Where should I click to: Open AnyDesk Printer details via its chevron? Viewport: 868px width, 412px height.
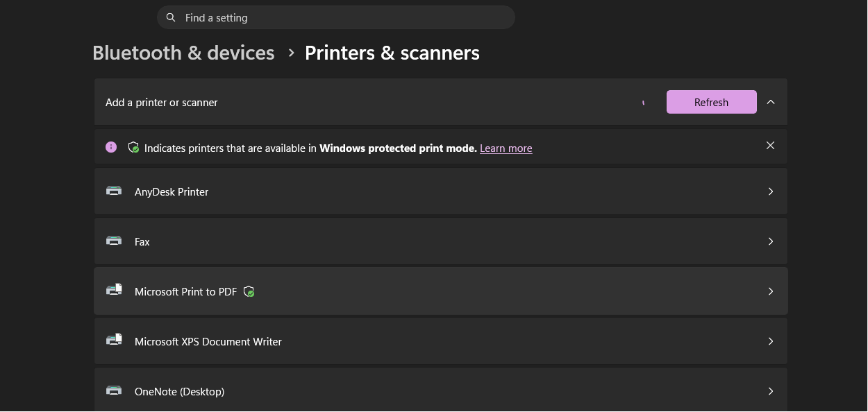(x=771, y=191)
